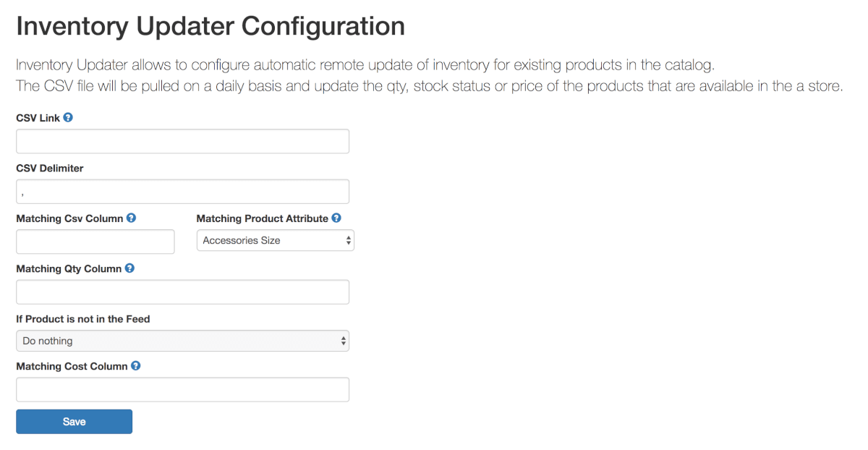
Task: Click the 'CSV Link' field label
Action: (38, 118)
